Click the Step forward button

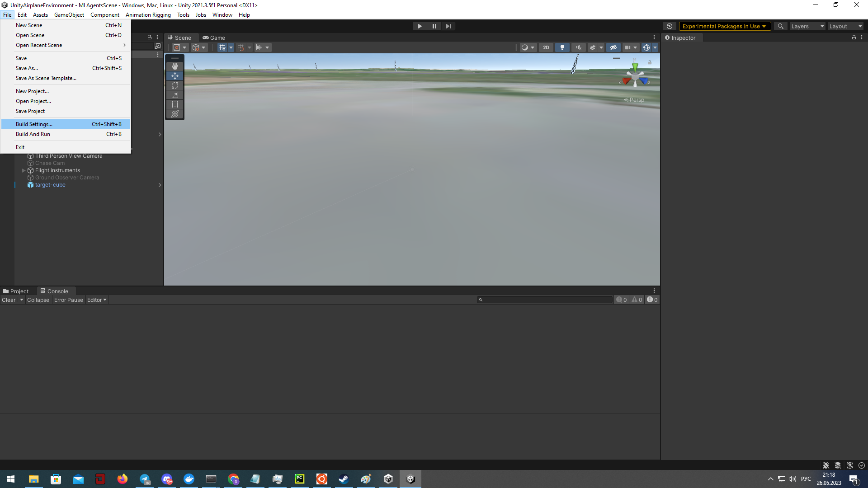click(448, 26)
